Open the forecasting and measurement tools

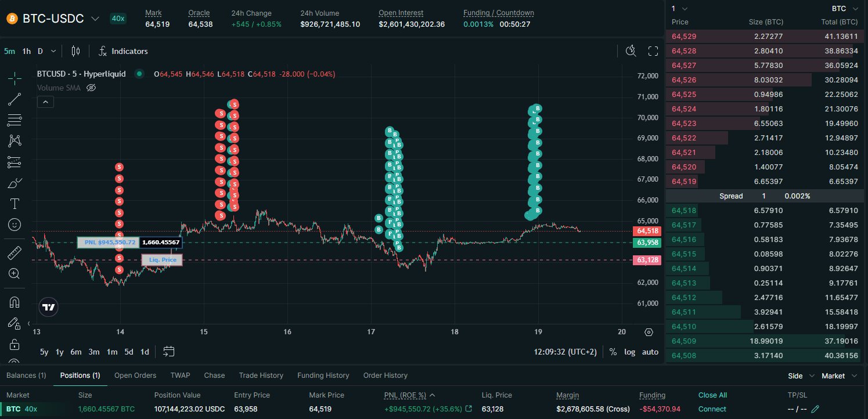(x=15, y=162)
